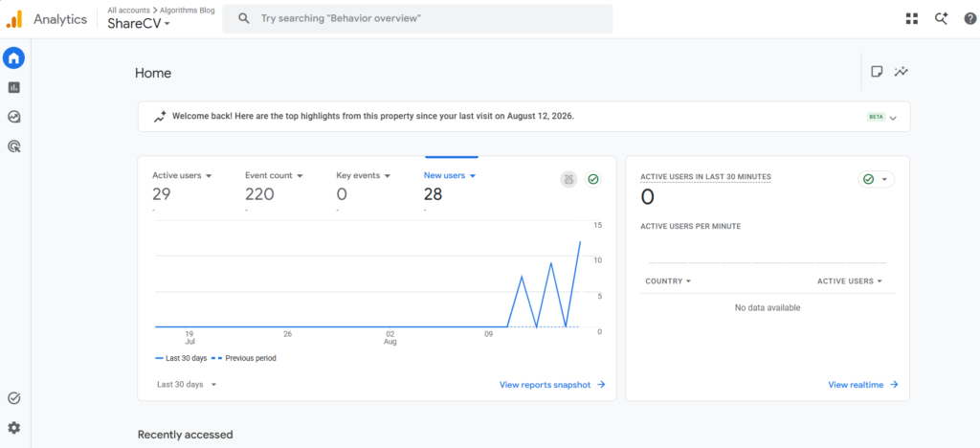Click the Event count value 220

pos(259,194)
